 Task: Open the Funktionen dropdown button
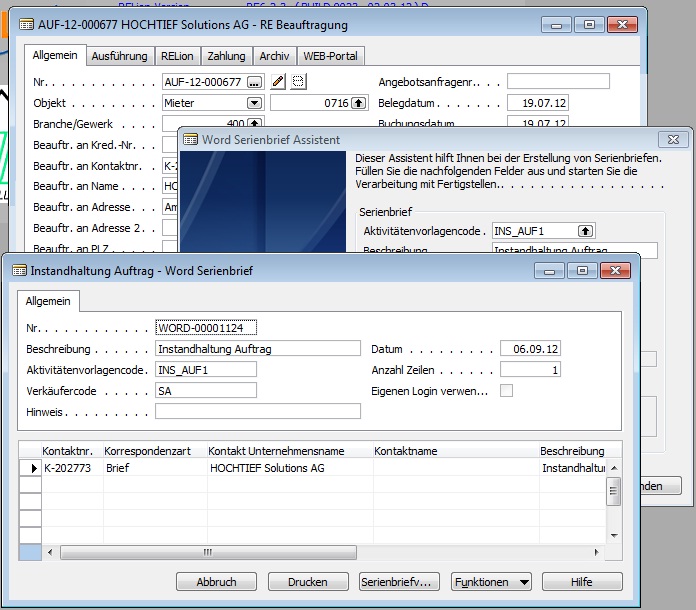(x=491, y=582)
